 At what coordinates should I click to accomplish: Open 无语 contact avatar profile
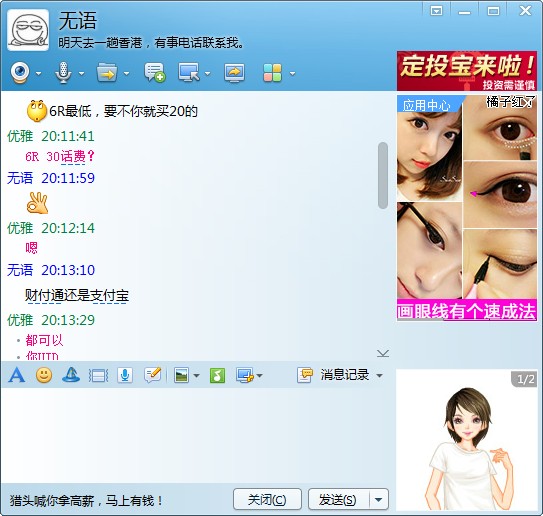pos(28,30)
